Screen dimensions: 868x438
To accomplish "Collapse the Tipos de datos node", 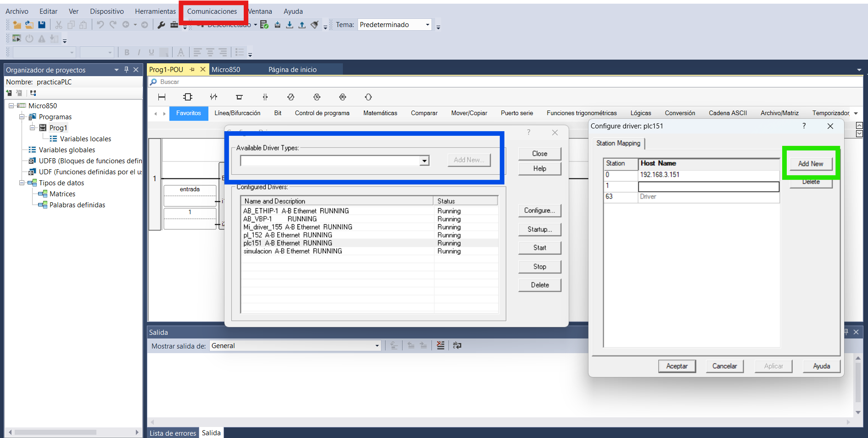I will (22, 183).
